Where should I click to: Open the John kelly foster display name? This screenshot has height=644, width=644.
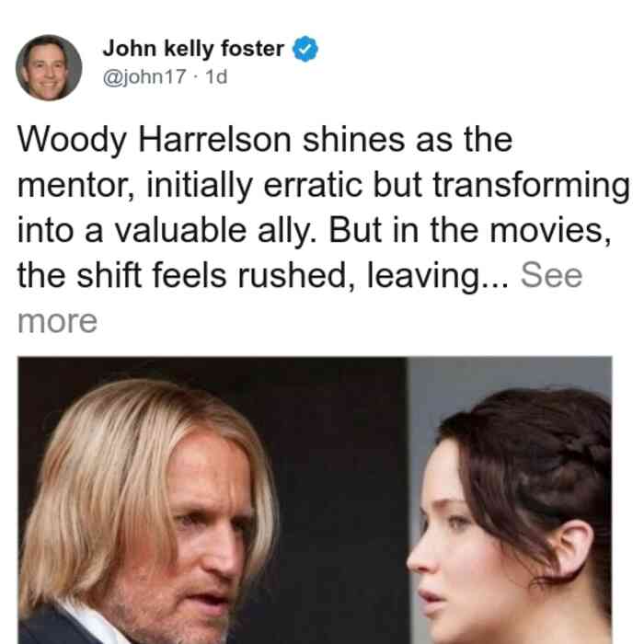point(193,49)
